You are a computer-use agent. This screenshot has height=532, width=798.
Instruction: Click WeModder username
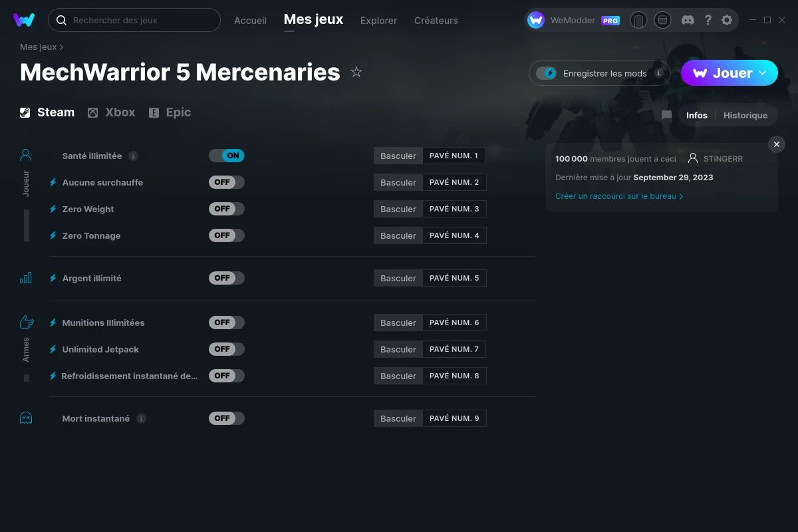(x=573, y=21)
